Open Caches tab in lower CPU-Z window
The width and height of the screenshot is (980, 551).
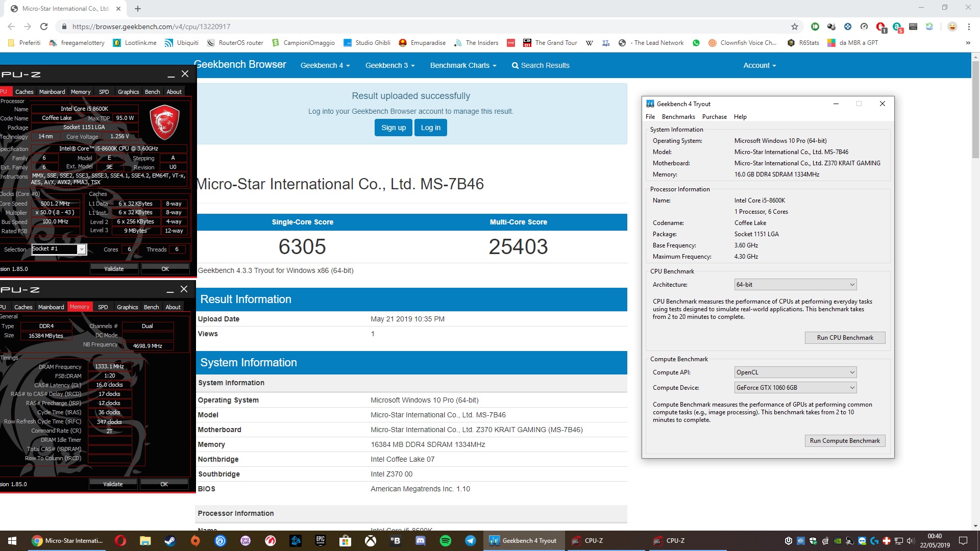(x=23, y=307)
